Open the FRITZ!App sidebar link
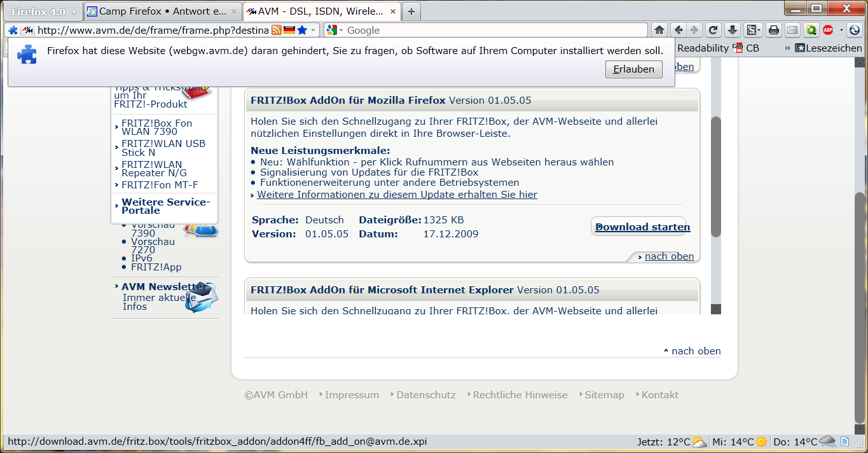868x453 pixels. pos(156,267)
